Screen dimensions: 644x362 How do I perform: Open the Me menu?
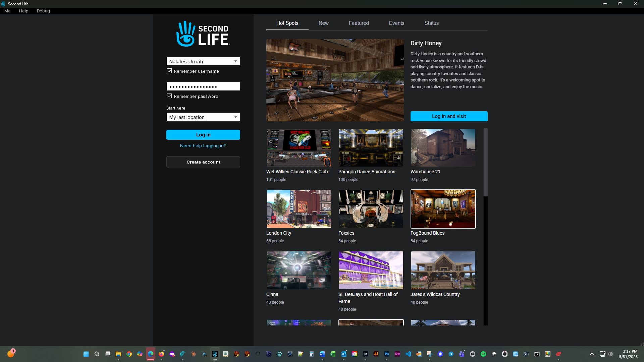pyautogui.click(x=7, y=11)
